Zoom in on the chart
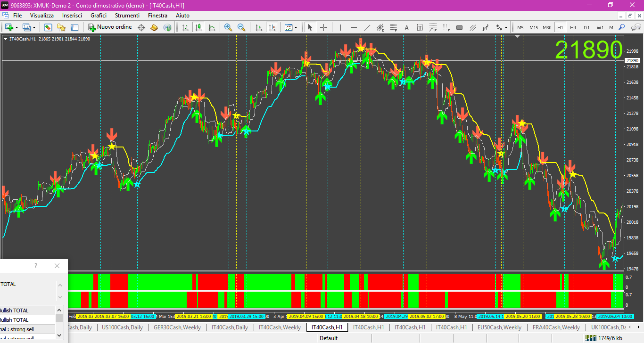 [228, 27]
